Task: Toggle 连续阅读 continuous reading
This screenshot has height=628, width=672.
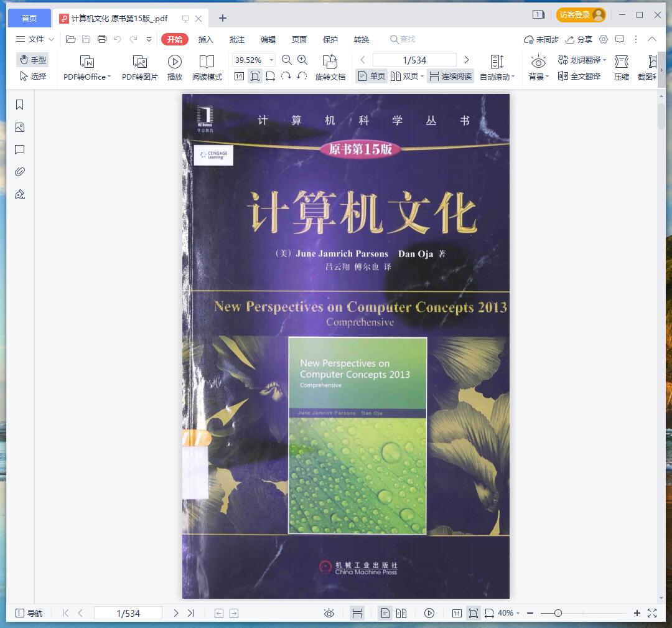Action: [450, 77]
